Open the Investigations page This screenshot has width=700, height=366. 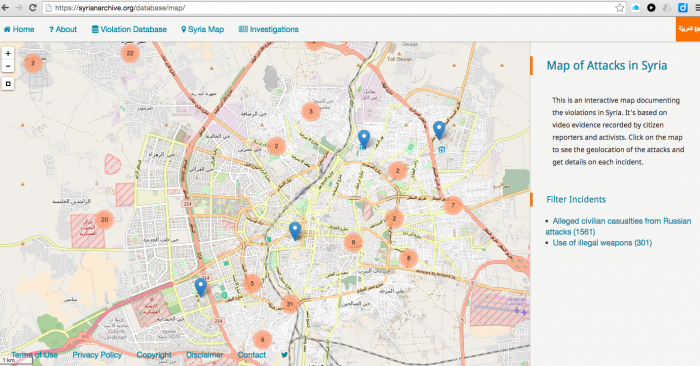269,29
